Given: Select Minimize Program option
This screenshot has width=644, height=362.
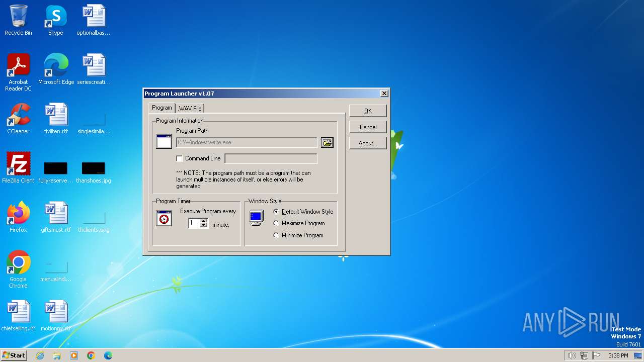Looking at the screenshot, I should click(x=276, y=235).
